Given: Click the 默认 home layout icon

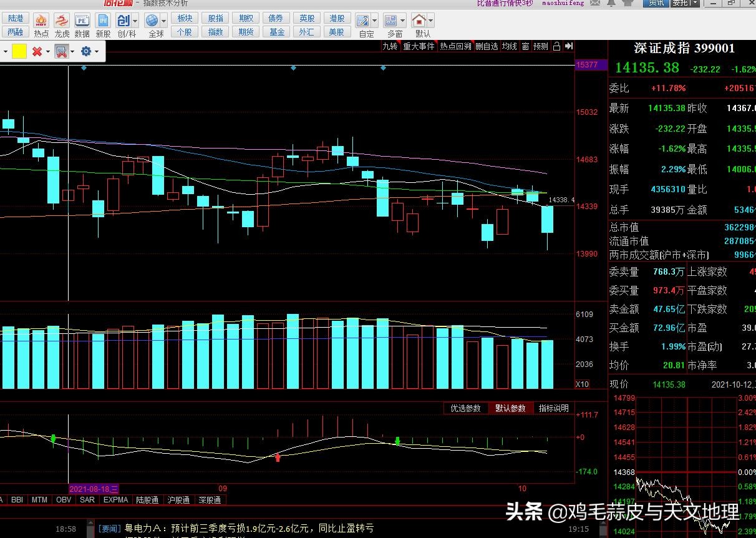Looking at the screenshot, I should 419,21.
